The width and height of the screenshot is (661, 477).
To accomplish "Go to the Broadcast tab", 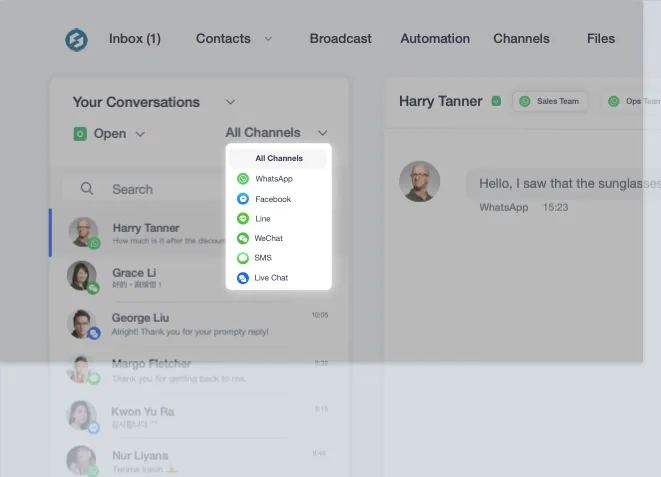I will (341, 39).
